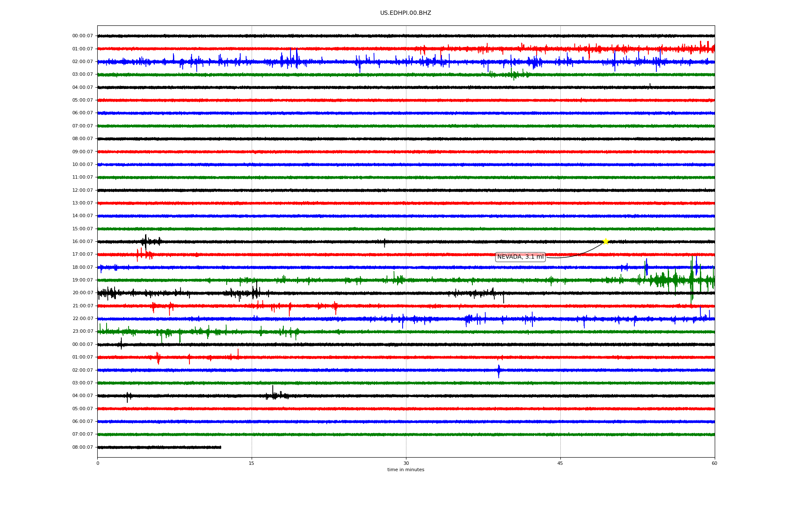
Task: Click the short black 08:00:07 trace end
Action: point(220,447)
